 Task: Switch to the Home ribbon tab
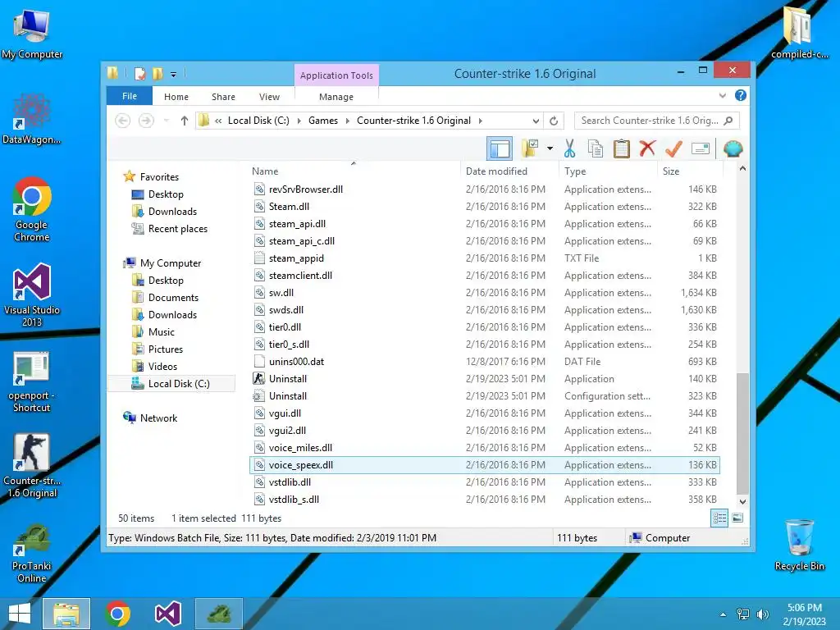click(176, 97)
